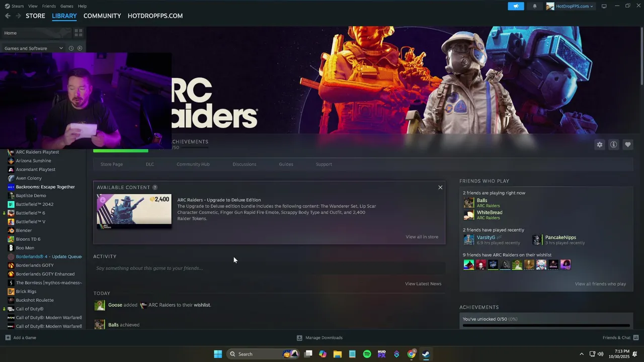The height and width of the screenshot is (362, 644).
Task: Open the Games menu
Action: 67,6
